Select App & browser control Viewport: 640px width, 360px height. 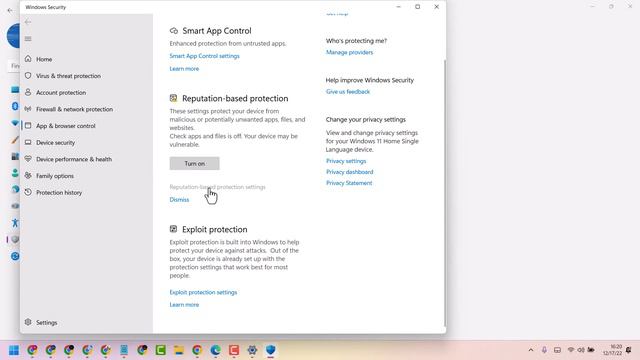[66, 126]
